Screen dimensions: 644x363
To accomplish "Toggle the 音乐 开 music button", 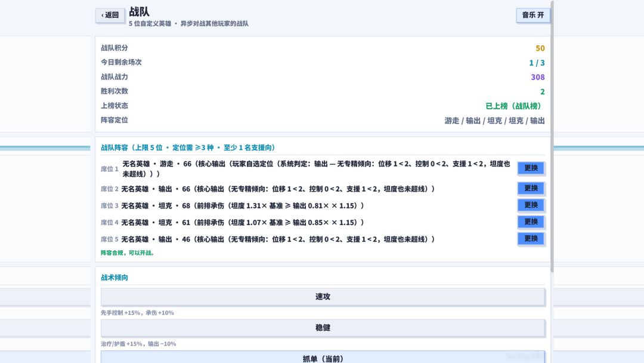I will click(x=532, y=15).
